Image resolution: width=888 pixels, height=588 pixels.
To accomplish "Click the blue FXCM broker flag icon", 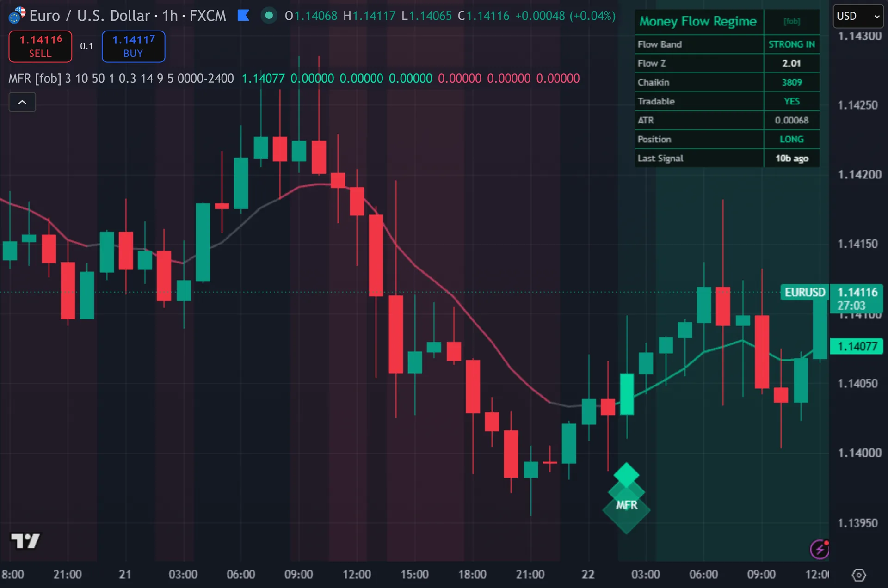I will tap(243, 16).
